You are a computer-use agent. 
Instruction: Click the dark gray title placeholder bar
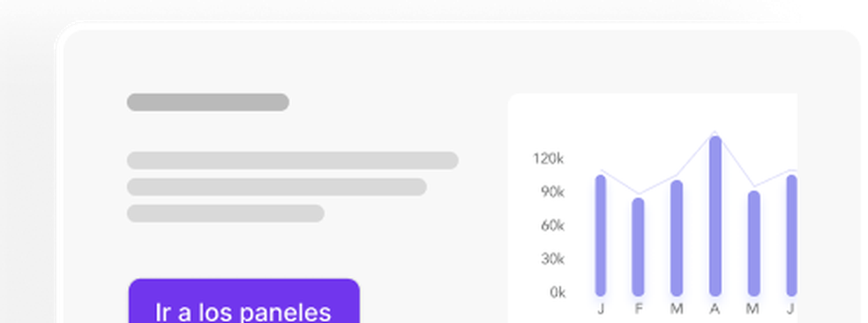208,102
